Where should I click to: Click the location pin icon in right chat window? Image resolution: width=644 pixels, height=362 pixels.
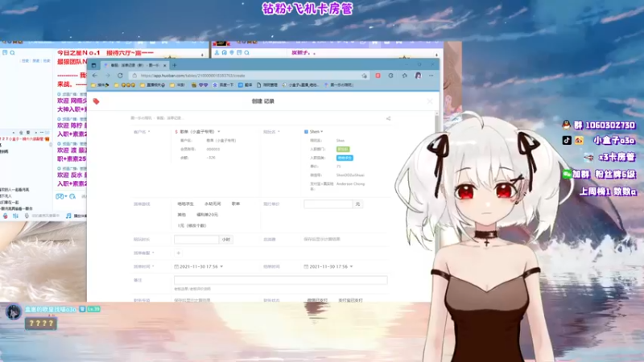pos(232,53)
